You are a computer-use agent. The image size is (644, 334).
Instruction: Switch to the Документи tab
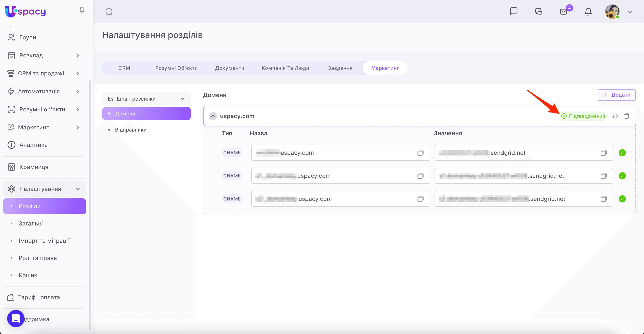pyautogui.click(x=230, y=68)
